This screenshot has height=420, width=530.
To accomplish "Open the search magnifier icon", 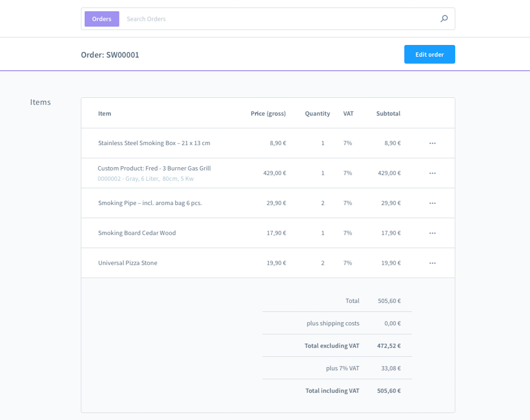I will [x=444, y=19].
